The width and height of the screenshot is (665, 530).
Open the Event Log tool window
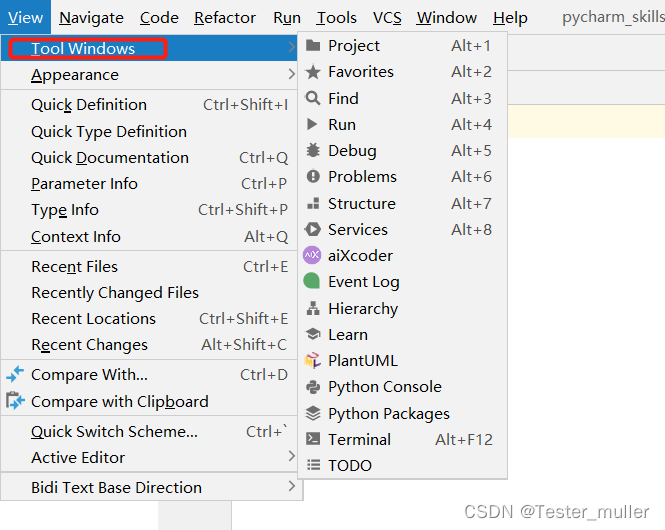(x=402, y=282)
